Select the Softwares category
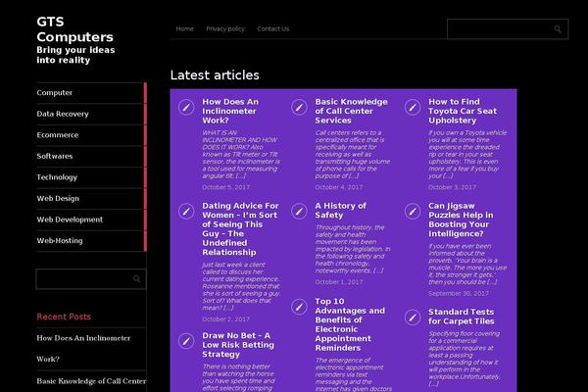 pyautogui.click(x=54, y=156)
